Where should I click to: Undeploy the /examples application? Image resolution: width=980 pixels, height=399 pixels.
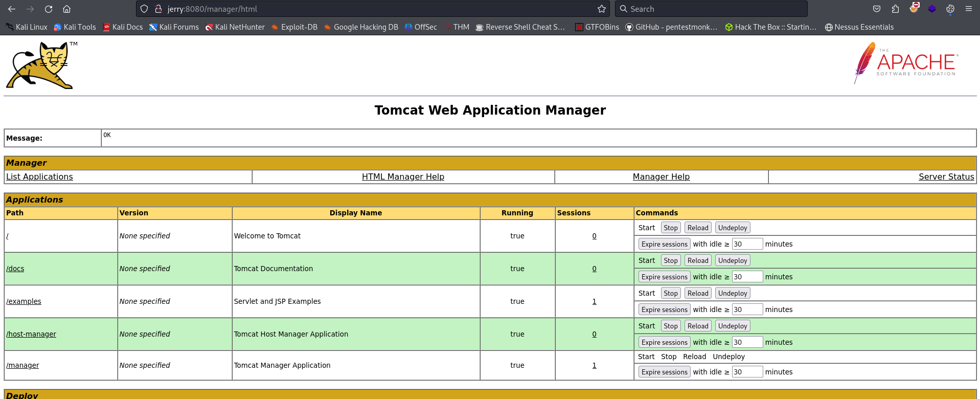[733, 293]
